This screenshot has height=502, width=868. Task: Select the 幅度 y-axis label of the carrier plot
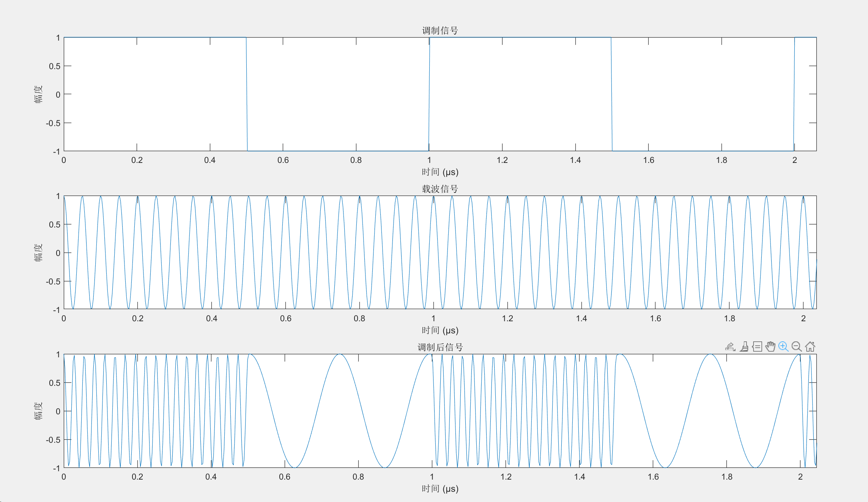point(38,253)
